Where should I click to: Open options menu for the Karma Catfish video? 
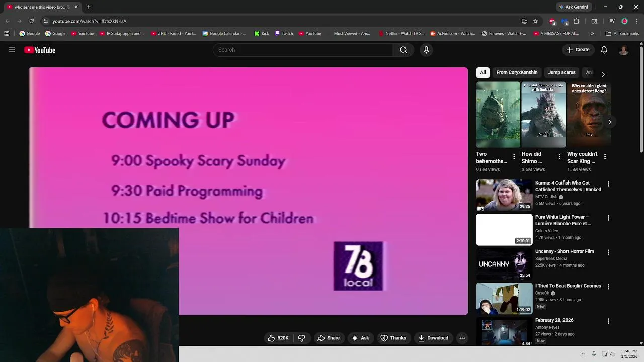tap(608, 184)
